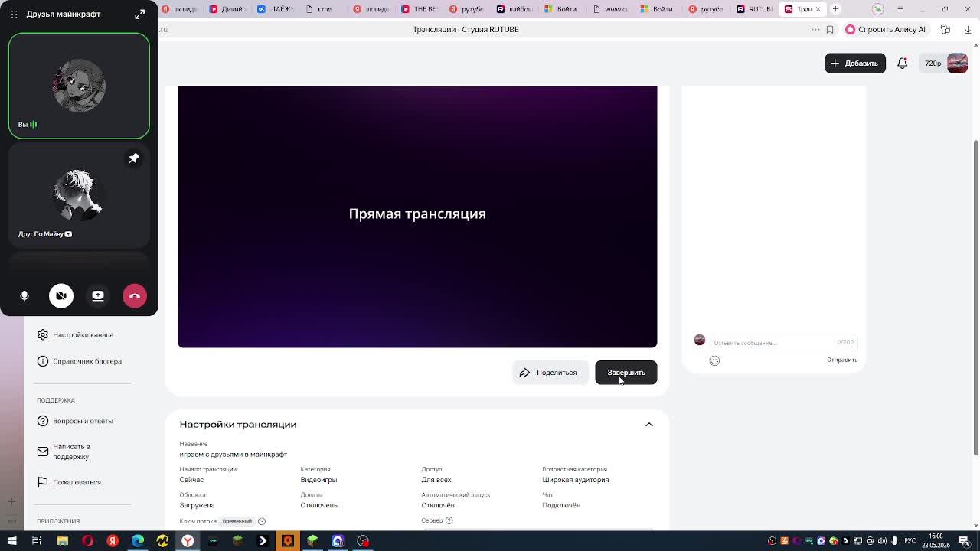Switch to the ТАЁЖ tab

point(276,9)
